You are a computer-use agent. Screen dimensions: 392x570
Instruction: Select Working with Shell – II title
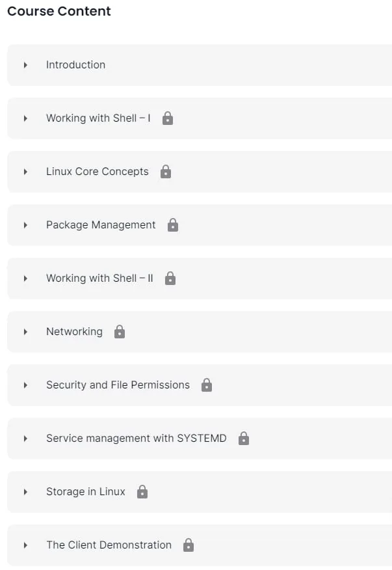click(99, 278)
